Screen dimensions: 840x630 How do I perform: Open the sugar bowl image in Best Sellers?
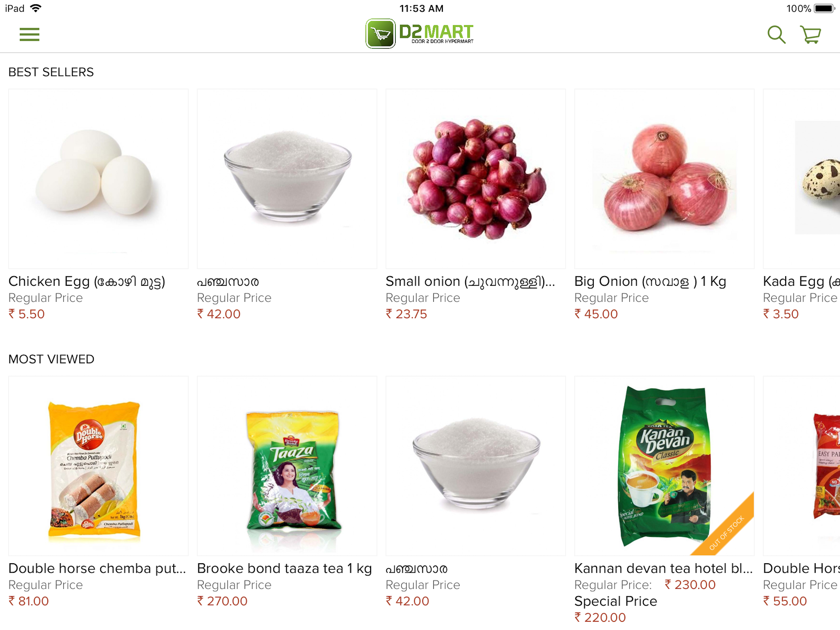pyautogui.click(x=287, y=179)
